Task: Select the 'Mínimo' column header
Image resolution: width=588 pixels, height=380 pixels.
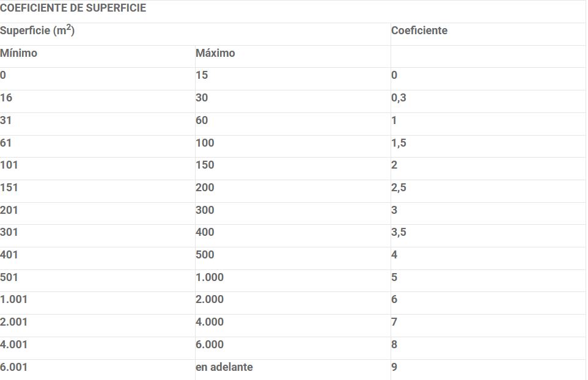Action: point(18,53)
